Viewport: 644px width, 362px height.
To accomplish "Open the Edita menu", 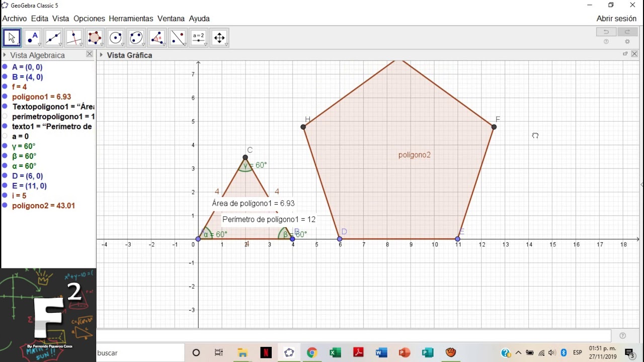I will point(40,19).
